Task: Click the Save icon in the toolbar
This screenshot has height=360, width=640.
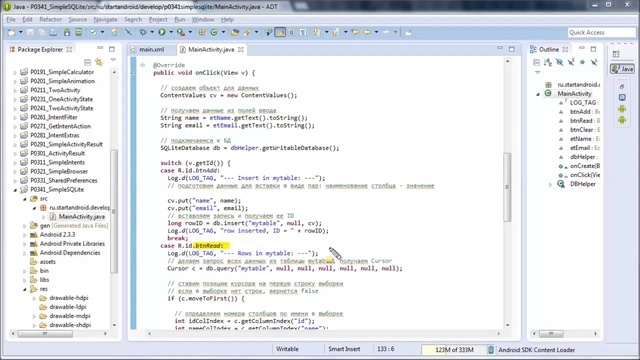Action: [x=30, y=32]
